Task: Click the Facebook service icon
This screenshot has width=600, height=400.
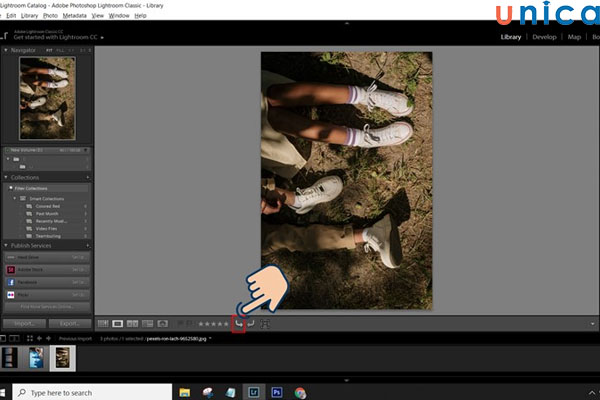Action: pyautogui.click(x=11, y=282)
